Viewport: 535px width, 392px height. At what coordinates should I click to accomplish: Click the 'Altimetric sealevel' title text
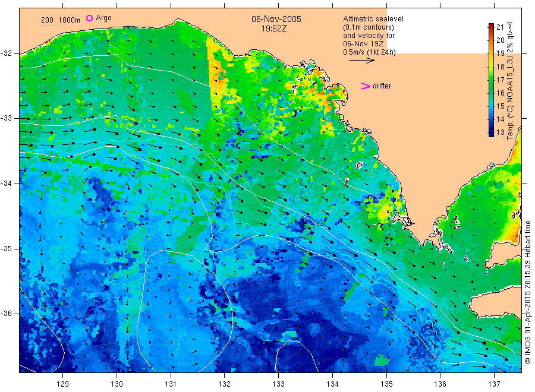click(373, 19)
